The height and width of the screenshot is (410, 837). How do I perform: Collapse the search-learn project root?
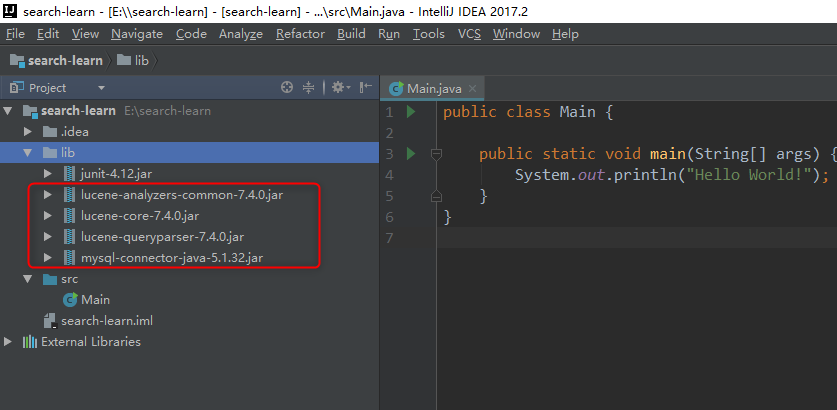coord(7,111)
